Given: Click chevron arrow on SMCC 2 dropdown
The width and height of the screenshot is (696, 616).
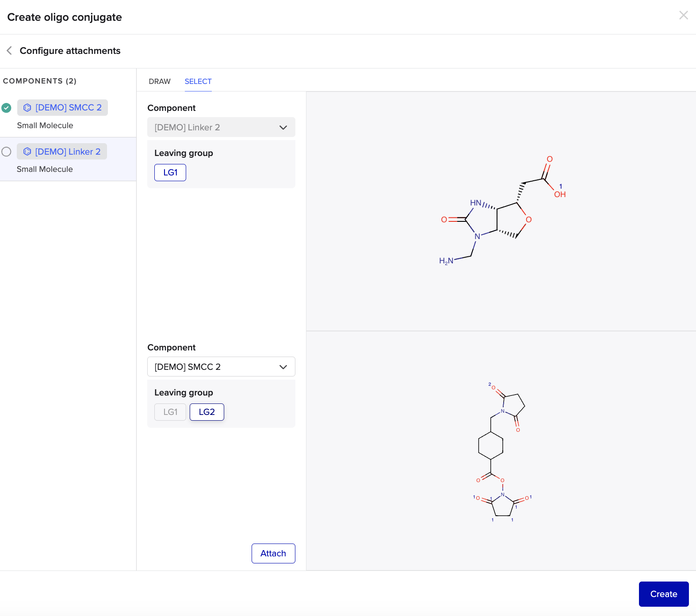Looking at the screenshot, I should (283, 367).
